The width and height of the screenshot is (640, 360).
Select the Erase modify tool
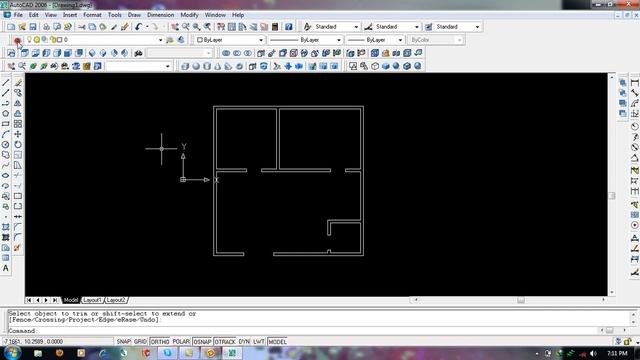pos(18,83)
